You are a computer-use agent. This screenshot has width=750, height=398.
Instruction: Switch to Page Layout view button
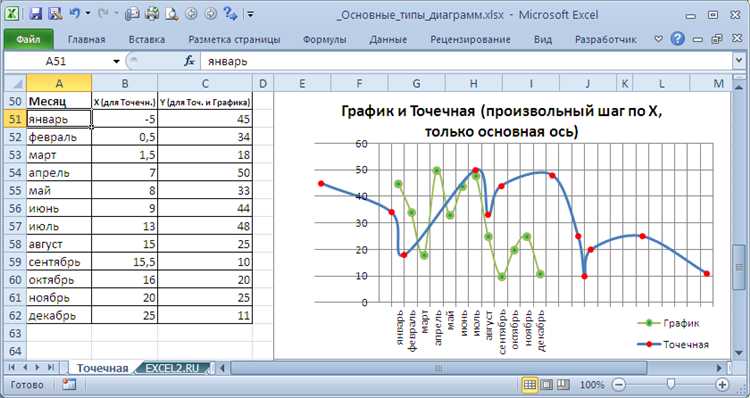[x=547, y=385]
